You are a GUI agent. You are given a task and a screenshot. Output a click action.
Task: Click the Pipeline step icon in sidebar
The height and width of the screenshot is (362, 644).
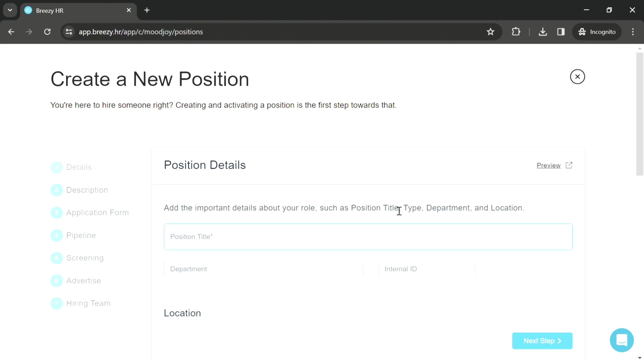(57, 234)
